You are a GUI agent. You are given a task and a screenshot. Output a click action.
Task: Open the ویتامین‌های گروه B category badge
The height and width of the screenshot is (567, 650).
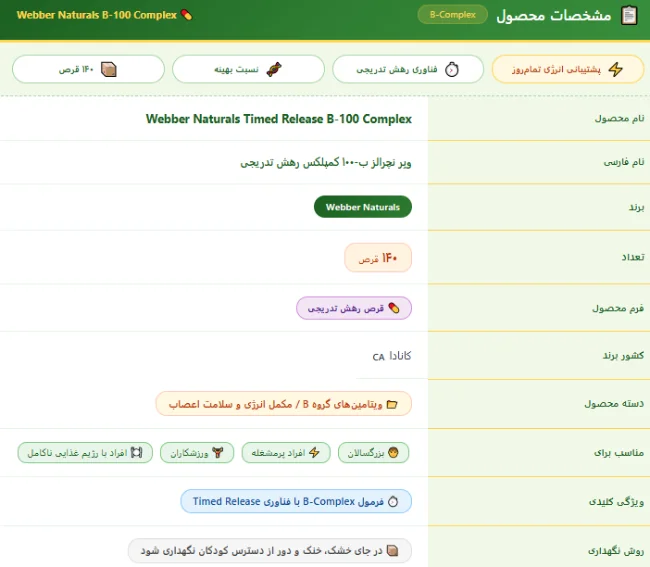coord(284,404)
